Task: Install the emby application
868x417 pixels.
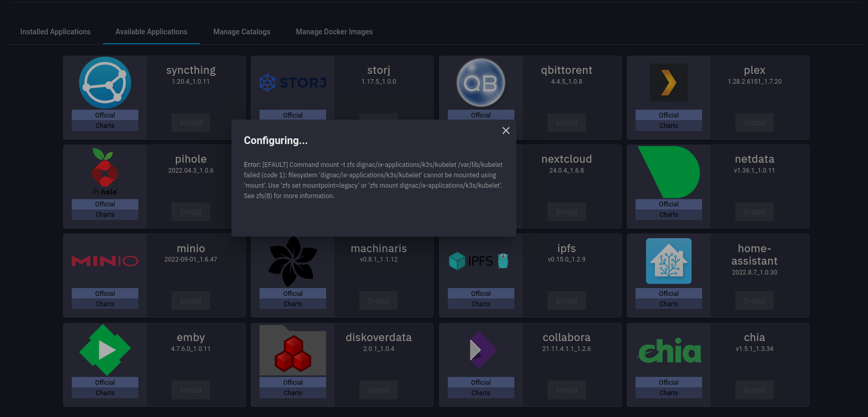Action: (191, 390)
